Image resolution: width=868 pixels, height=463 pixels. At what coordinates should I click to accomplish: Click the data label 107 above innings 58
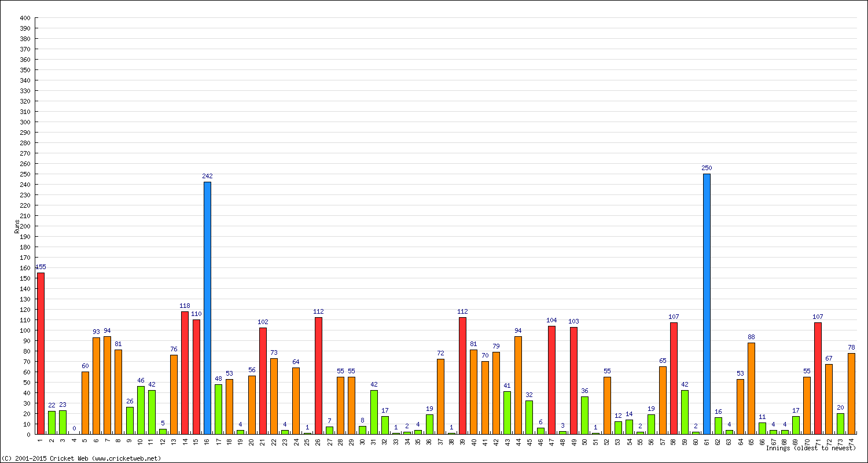[674, 317]
